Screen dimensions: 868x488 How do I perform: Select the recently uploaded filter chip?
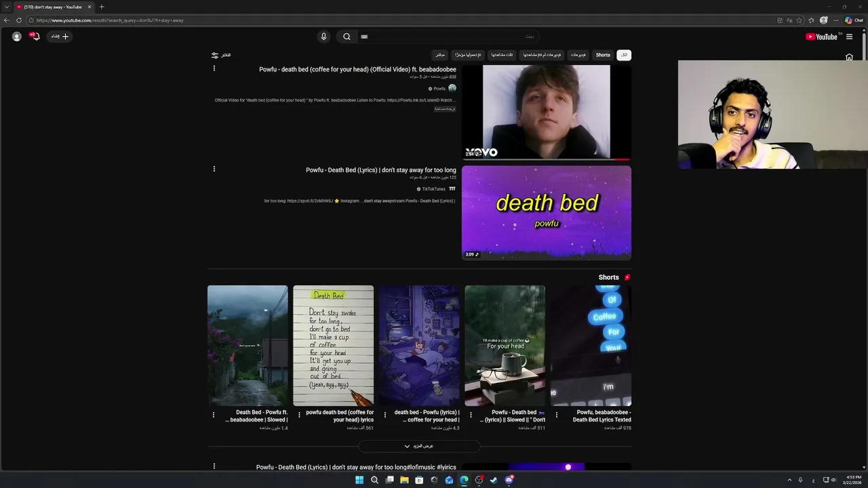(468, 55)
